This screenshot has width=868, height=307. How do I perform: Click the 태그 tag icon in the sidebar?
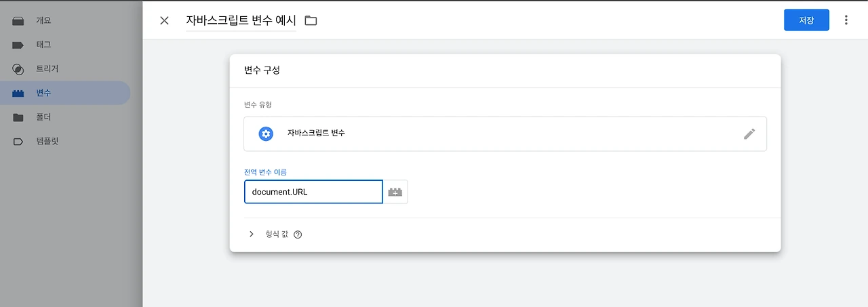18,45
